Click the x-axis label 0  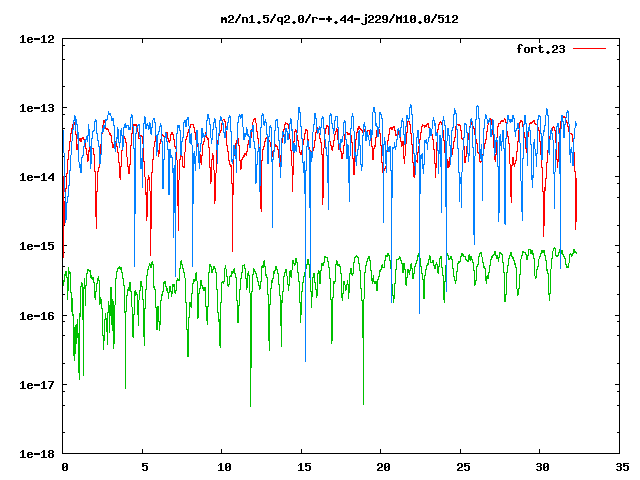[65, 467]
